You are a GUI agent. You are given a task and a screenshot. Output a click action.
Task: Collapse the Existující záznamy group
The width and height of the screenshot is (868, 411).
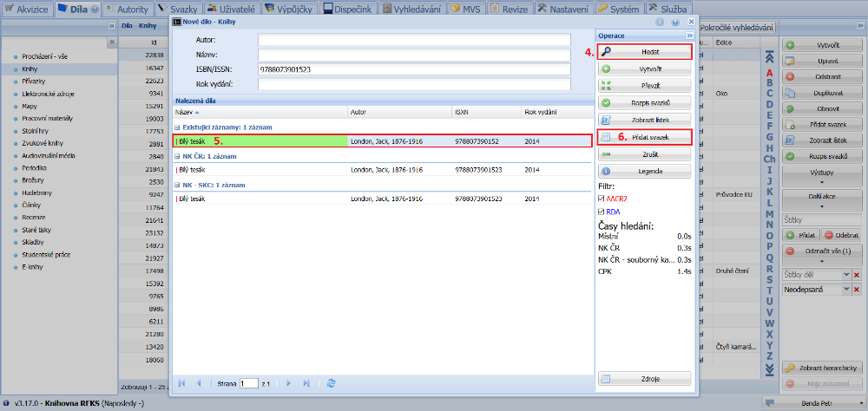[x=178, y=127]
